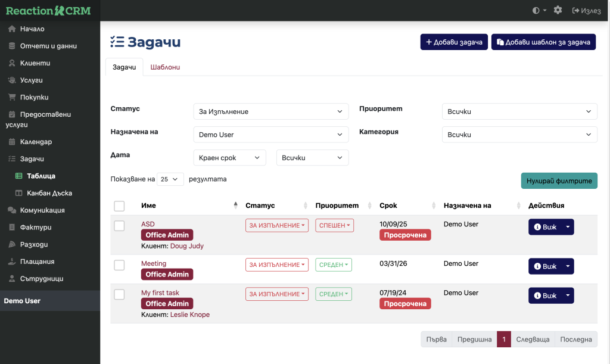This screenshot has height=364, width=610.
Task: Check the select-all checkbox in table header
Action: click(119, 206)
